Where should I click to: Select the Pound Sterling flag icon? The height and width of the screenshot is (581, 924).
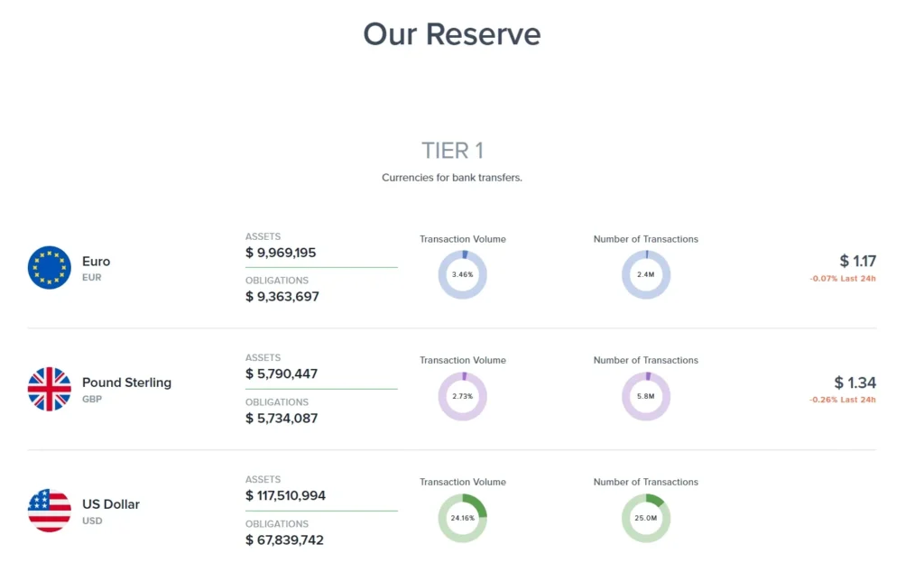(x=48, y=389)
